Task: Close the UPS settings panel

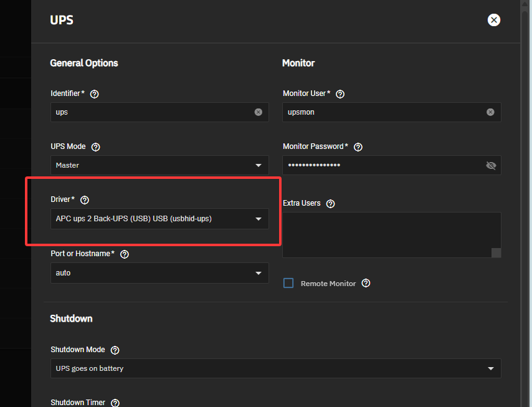Action: point(494,20)
